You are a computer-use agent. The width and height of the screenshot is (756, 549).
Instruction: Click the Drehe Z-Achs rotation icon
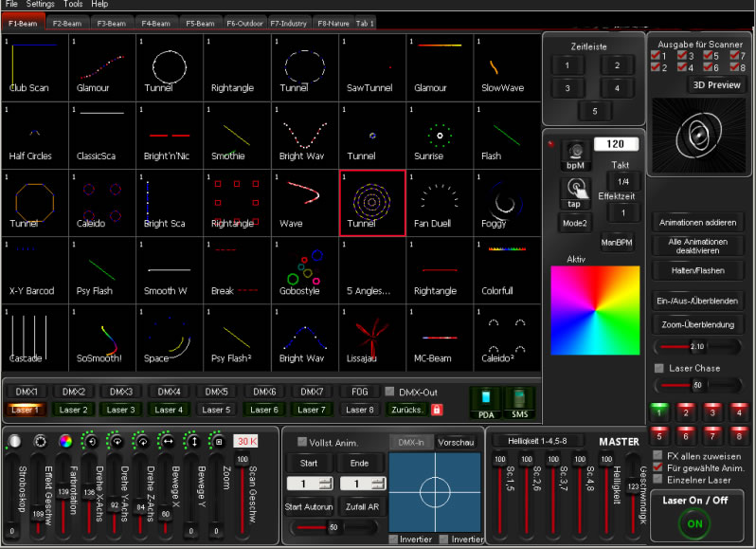pyautogui.click(x=142, y=441)
